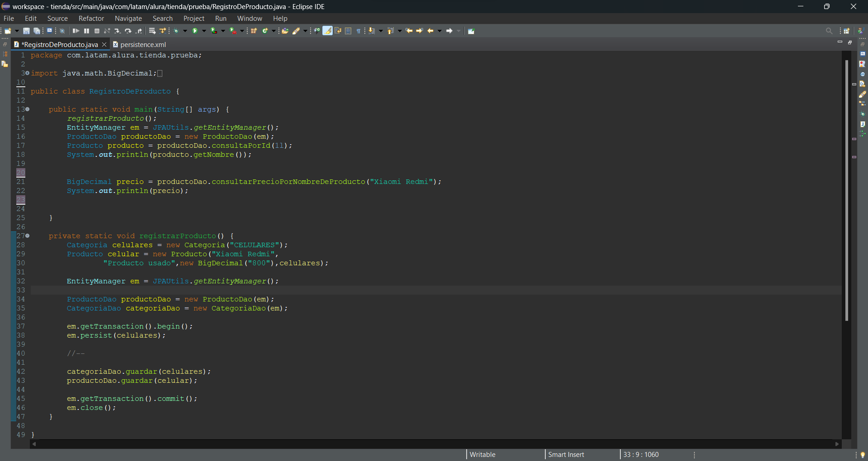This screenshot has width=868, height=461.
Task: Click the Coverage run icon
Action: click(214, 31)
